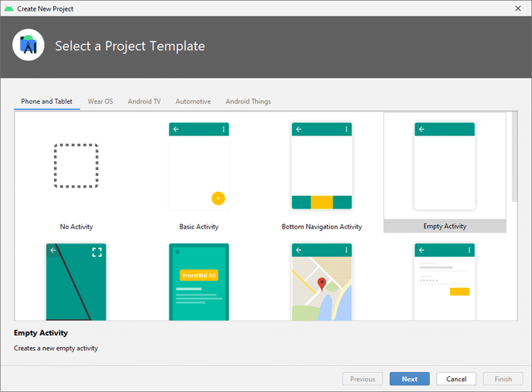Switch to the Automotive tab
532x392 pixels.
pyautogui.click(x=193, y=101)
